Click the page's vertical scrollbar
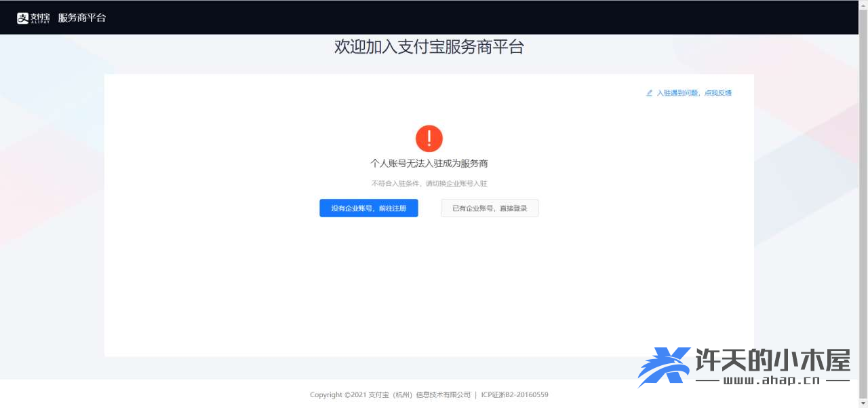 tap(863, 204)
